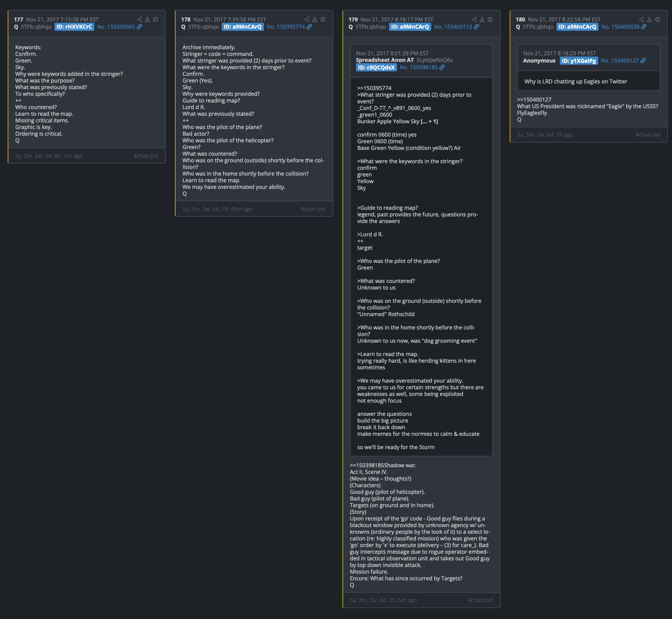Click the download icon on post 180
Image resolution: width=672 pixels, height=619 pixels.
[x=649, y=19]
